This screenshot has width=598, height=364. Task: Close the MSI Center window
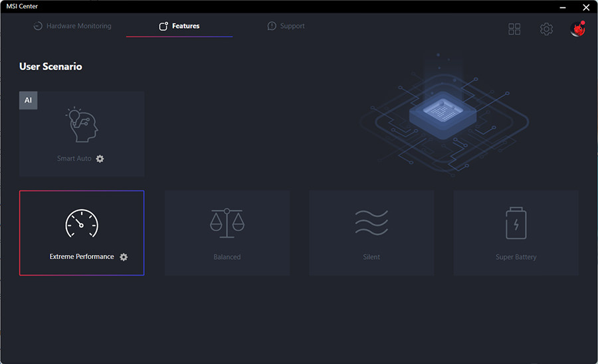586,7
